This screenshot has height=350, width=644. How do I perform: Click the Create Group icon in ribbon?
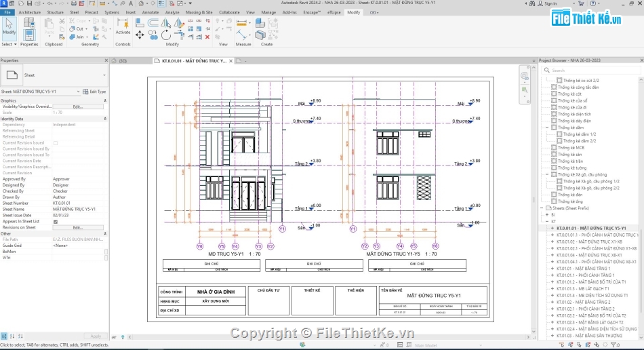[x=273, y=22]
